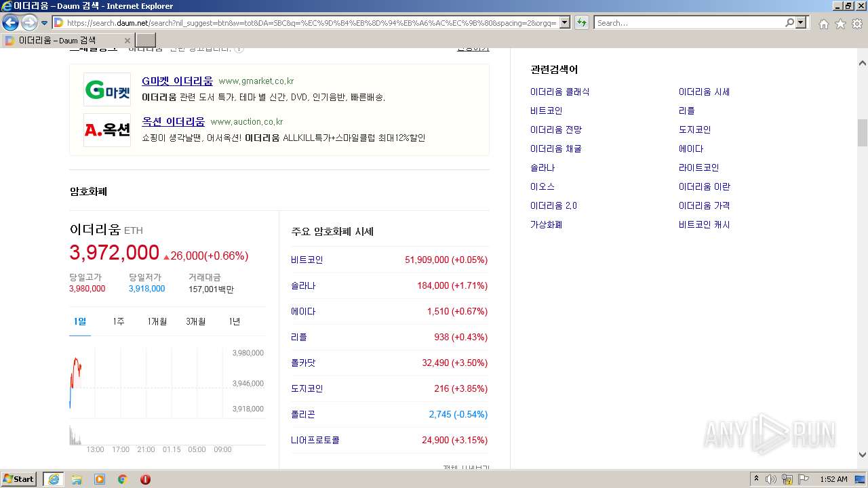Open Chrome from the taskbar
Viewport: 868px width, 488px height.
(x=123, y=479)
